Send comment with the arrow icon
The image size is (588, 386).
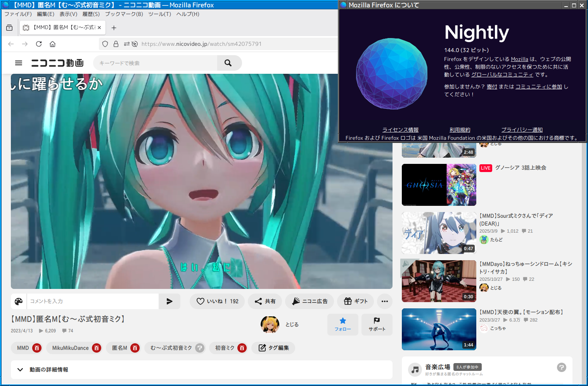tap(169, 301)
